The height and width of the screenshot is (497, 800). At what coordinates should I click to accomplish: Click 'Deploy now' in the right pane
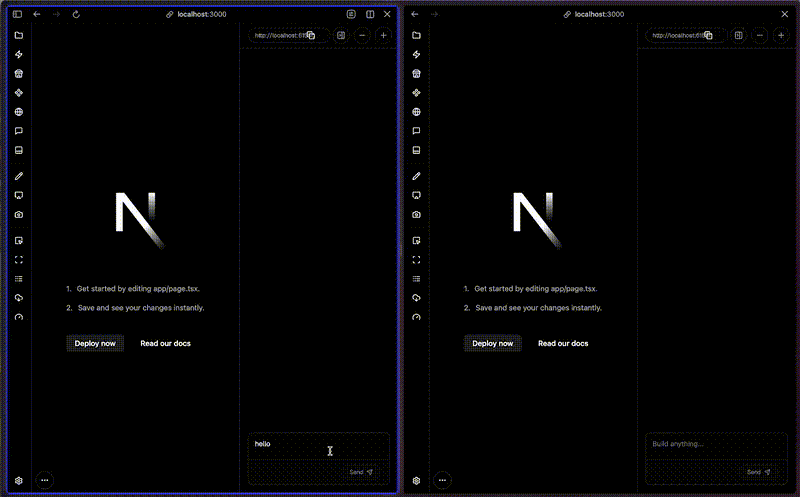[492, 343]
